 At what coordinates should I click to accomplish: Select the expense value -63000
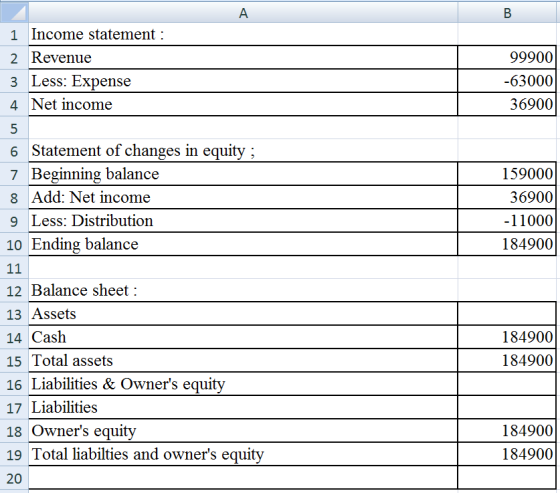point(507,81)
